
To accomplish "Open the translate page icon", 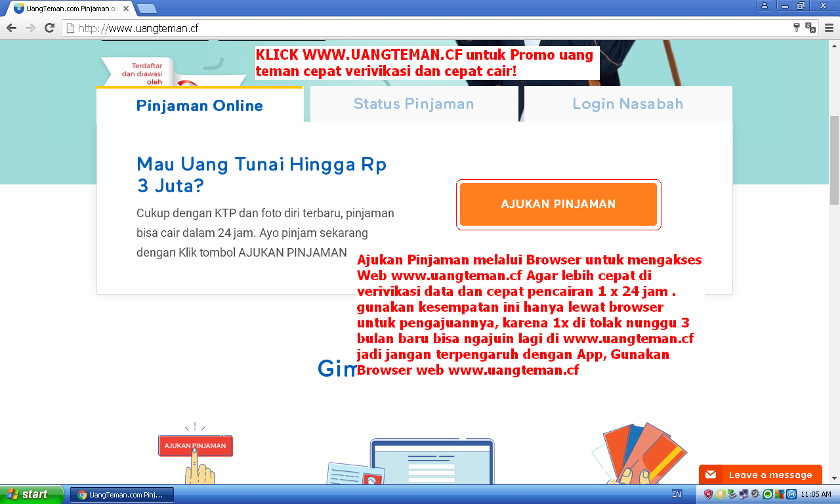I will (x=811, y=28).
